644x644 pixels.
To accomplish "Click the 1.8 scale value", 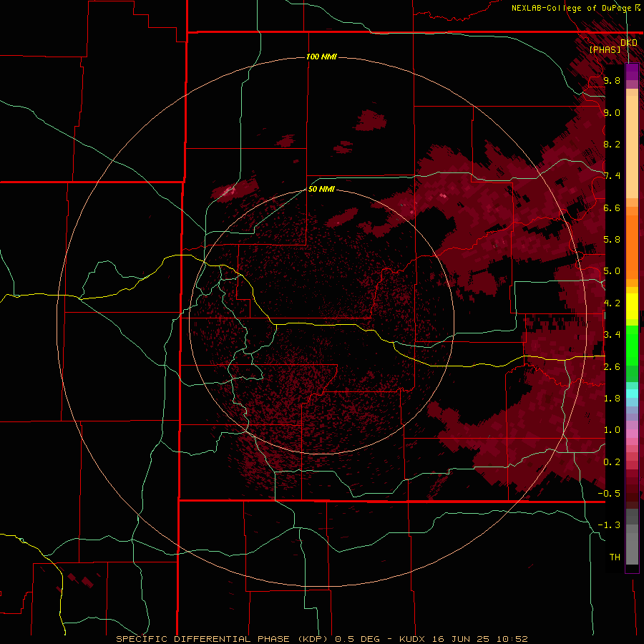I will point(612,399).
